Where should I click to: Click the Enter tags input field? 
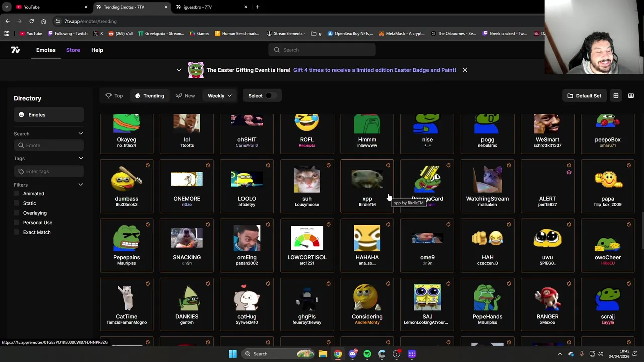(x=48, y=171)
